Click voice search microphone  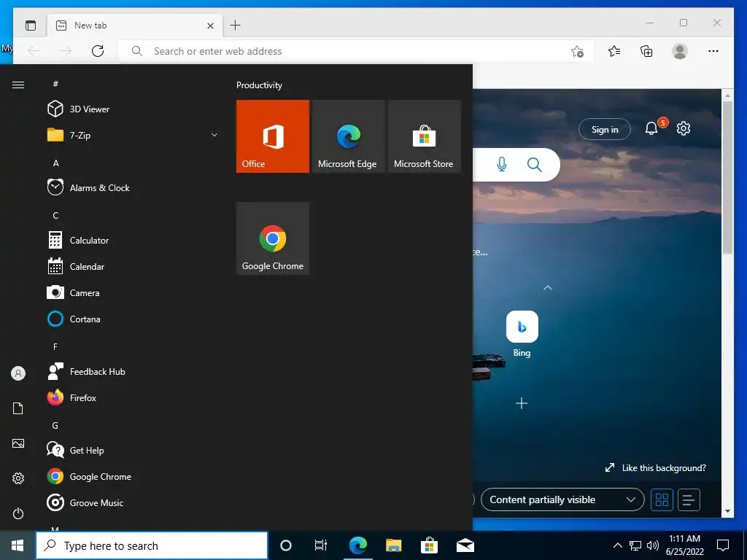[502, 165]
